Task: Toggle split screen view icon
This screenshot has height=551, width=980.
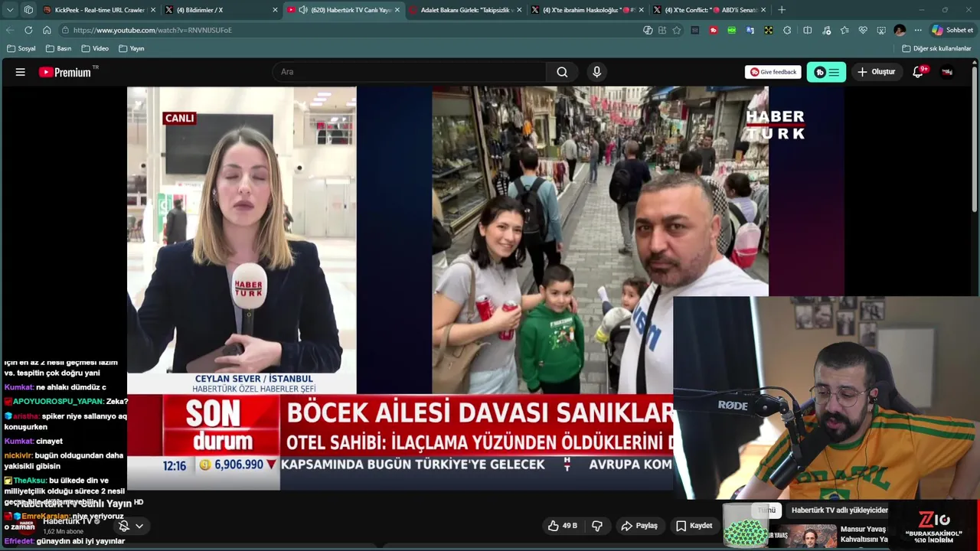Action: (x=807, y=30)
